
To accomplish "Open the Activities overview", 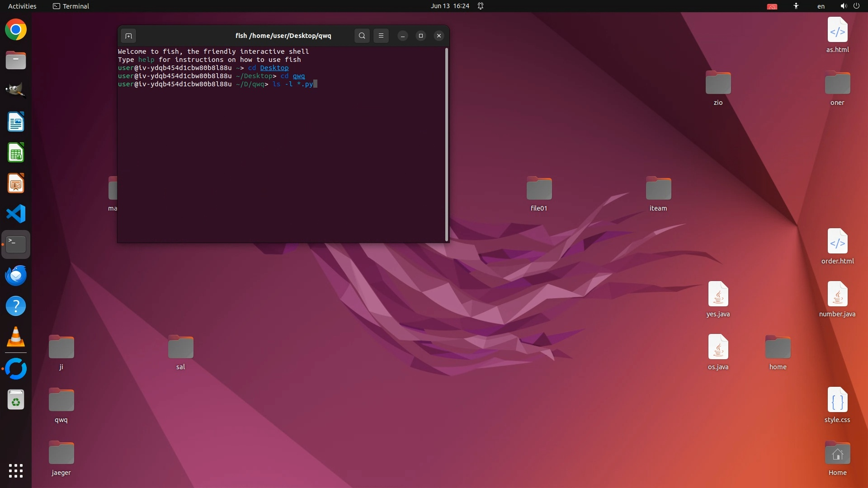I will point(22,6).
